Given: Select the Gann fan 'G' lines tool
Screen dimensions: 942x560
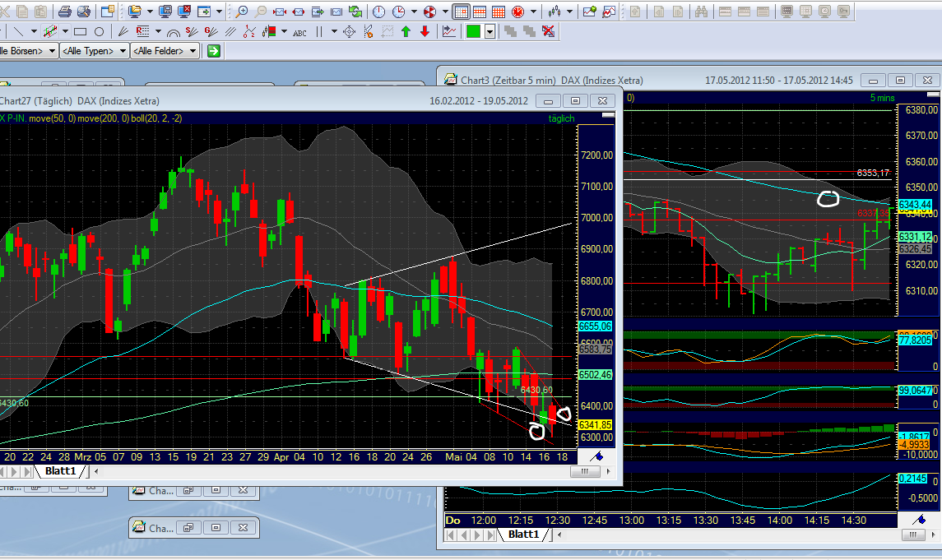Looking at the screenshot, I should coord(211,31).
